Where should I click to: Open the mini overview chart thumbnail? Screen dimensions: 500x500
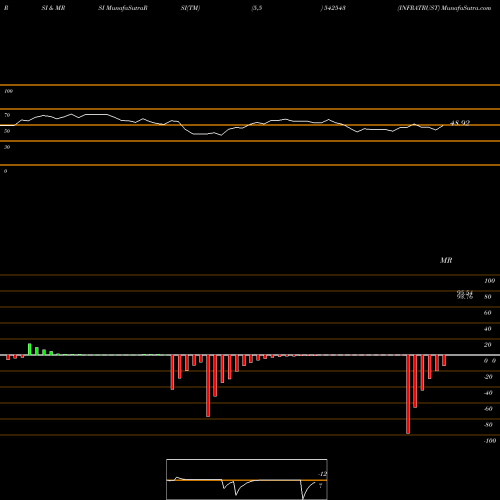click(x=247, y=479)
